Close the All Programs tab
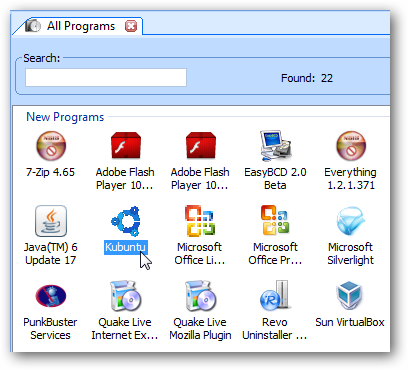 [131, 26]
